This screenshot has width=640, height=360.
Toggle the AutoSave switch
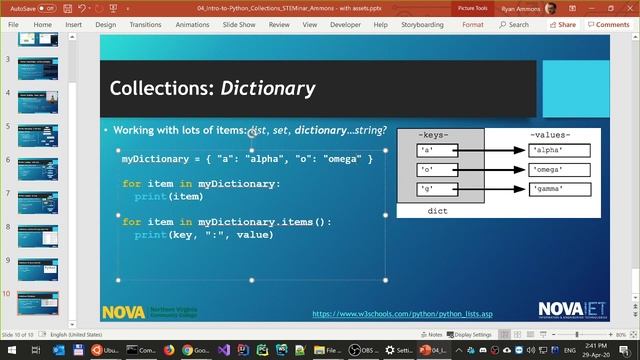pyautogui.click(x=47, y=8)
